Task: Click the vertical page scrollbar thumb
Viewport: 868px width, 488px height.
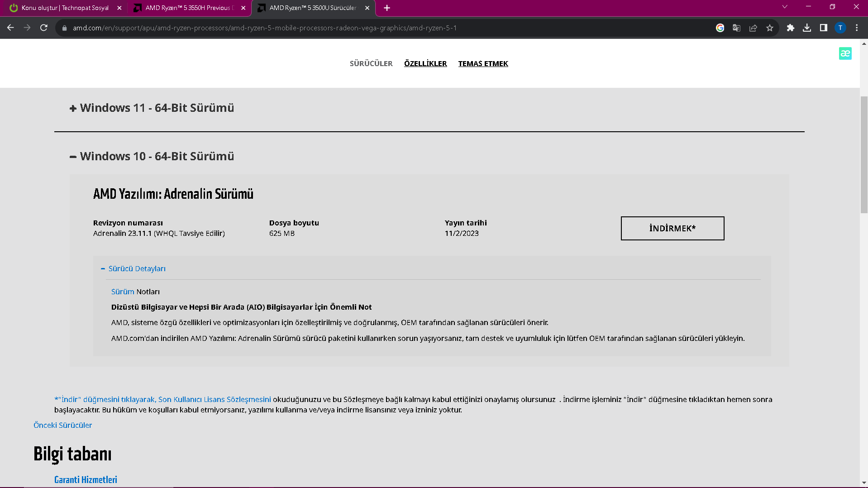Action: [864, 154]
